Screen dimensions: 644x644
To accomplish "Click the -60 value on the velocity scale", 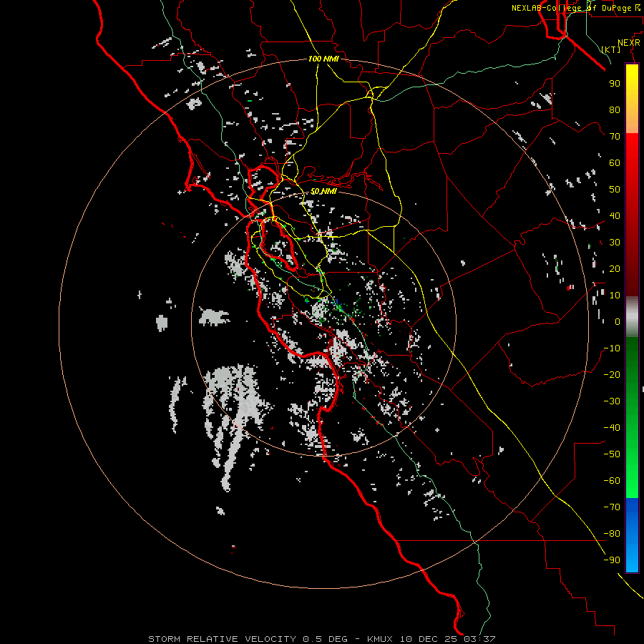I will click(x=612, y=481).
